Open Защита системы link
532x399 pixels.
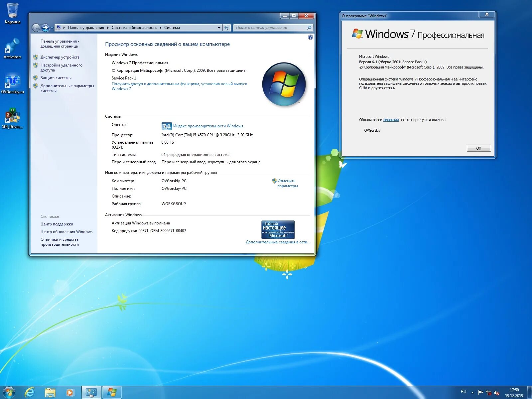coord(56,78)
